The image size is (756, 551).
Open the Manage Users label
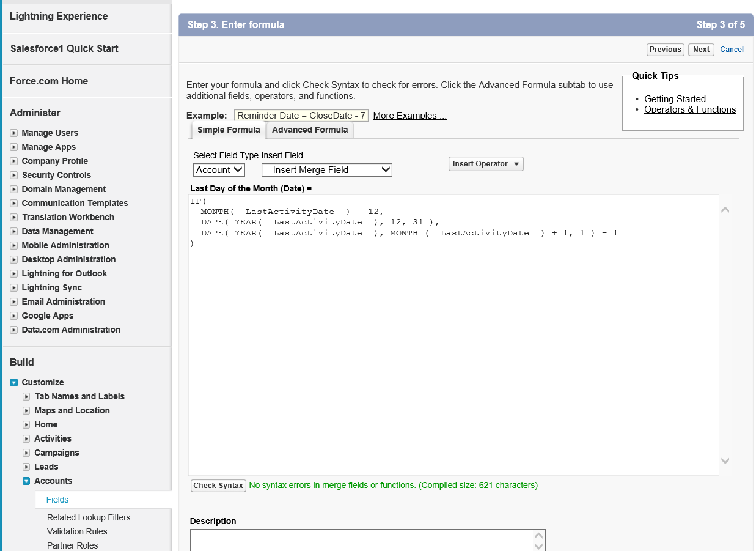point(50,133)
